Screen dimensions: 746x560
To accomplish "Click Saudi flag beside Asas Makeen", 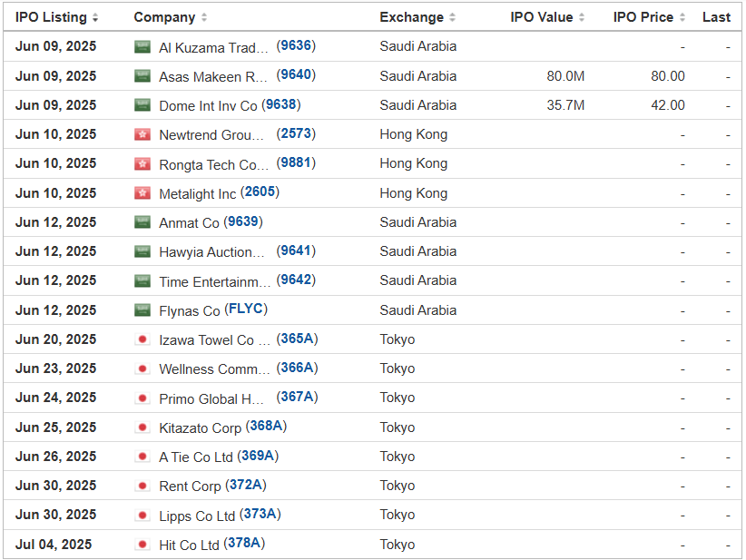I will (x=142, y=76).
